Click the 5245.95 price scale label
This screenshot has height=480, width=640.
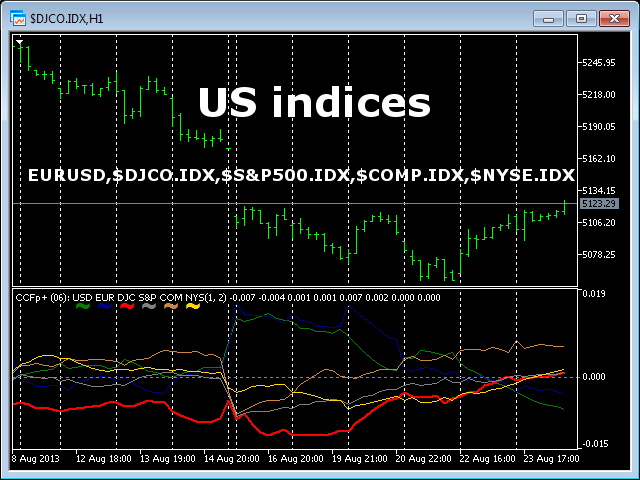pos(598,63)
